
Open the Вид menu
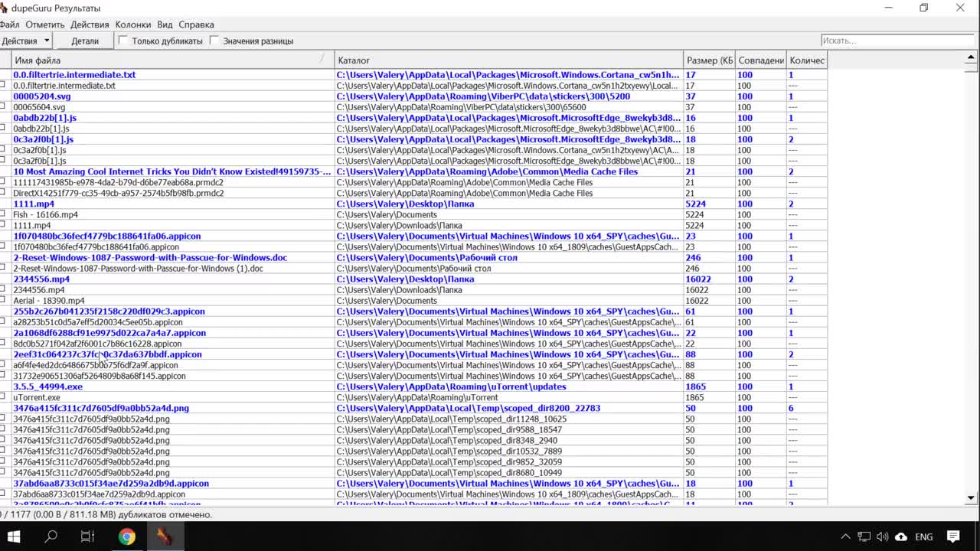(165, 24)
